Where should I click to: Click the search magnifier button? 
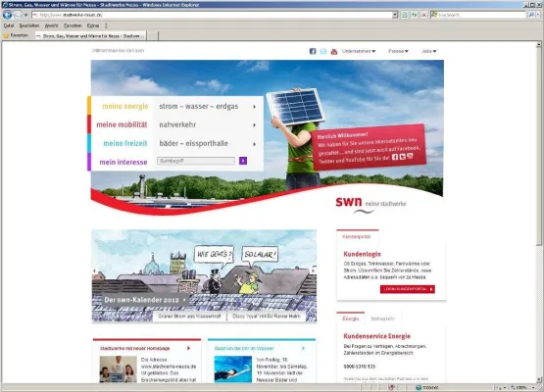(x=531, y=15)
